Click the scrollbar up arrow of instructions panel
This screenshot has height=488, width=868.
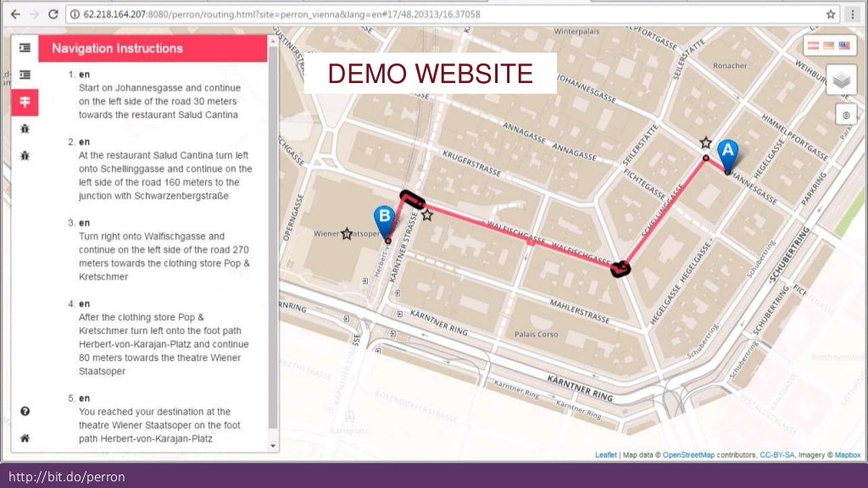(x=273, y=42)
